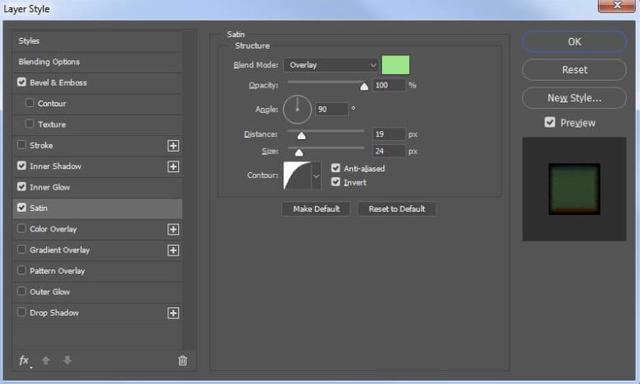This screenshot has width=640, height=384.
Task: Open the Blend Mode Overlay dropdown
Action: pyautogui.click(x=331, y=65)
